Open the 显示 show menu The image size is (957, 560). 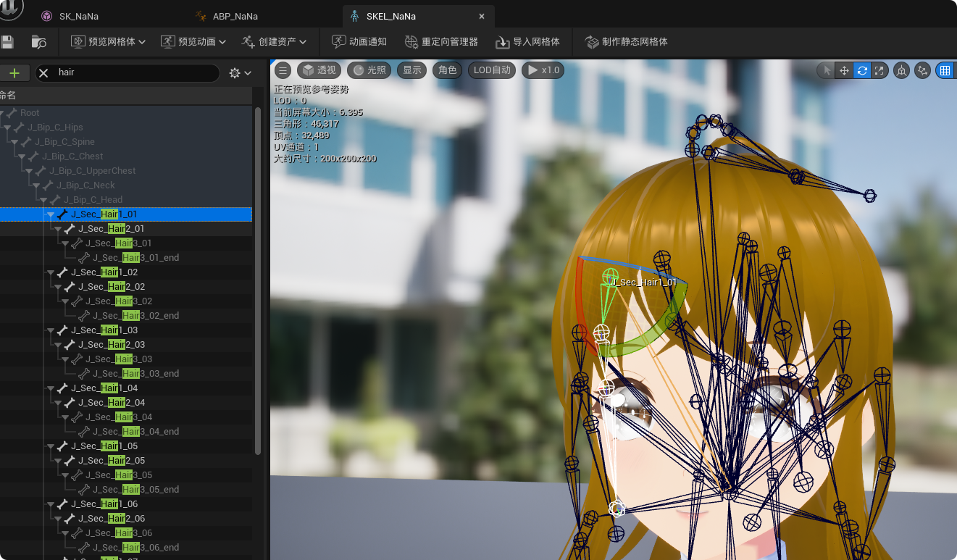point(411,70)
